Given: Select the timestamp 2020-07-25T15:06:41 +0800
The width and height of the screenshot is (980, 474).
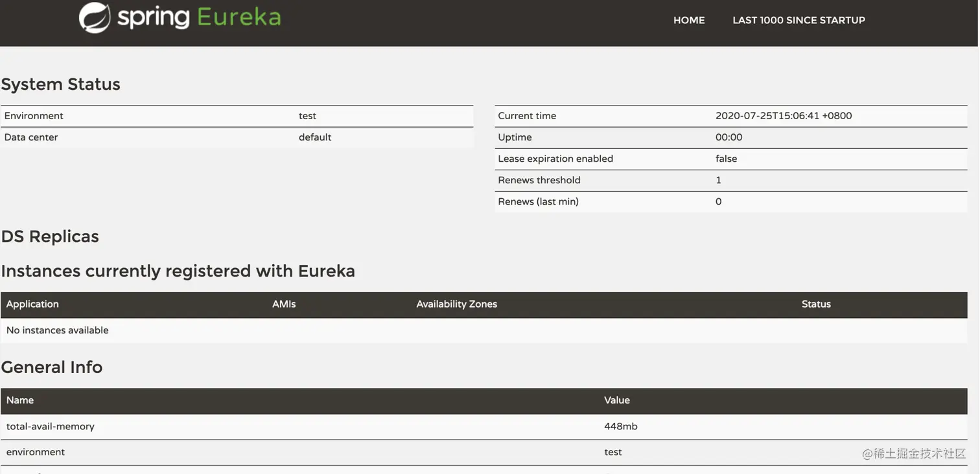Looking at the screenshot, I should [784, 116].
